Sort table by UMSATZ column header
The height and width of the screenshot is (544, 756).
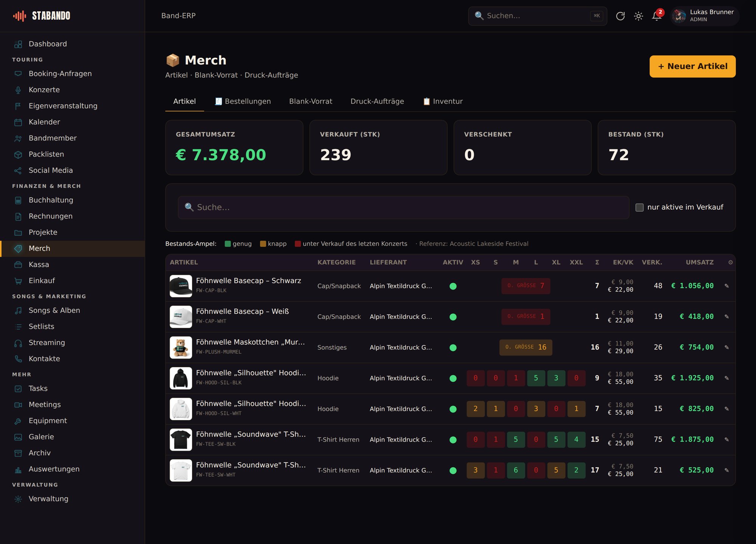click(x=700, y=262)
